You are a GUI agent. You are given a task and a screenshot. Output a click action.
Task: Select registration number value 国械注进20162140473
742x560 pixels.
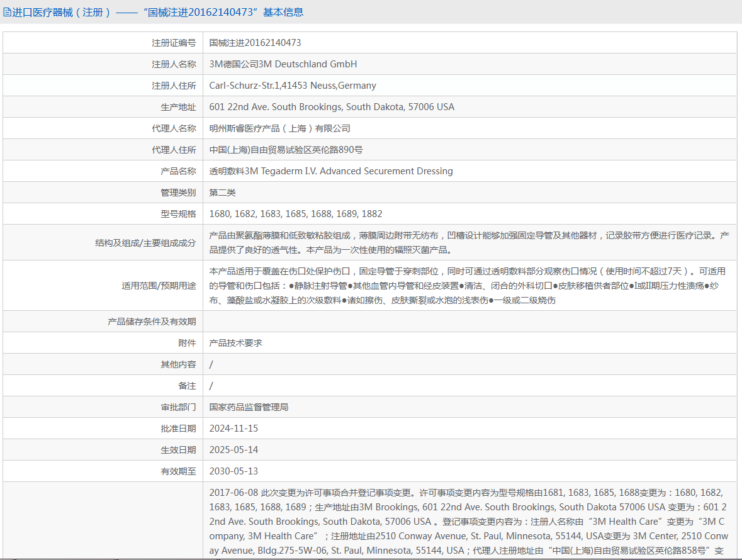pyautogui.click(x=255, y=43)
